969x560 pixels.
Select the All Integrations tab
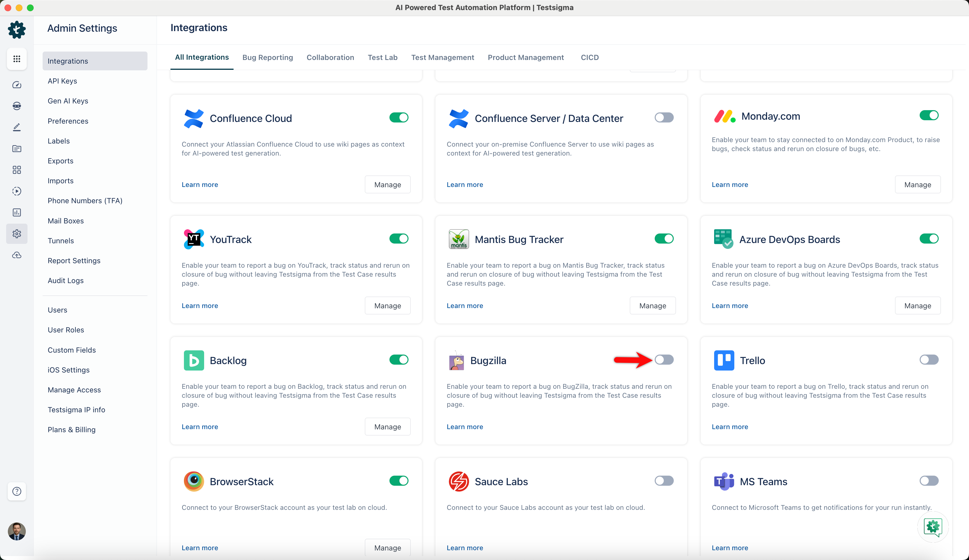(202, 57)
